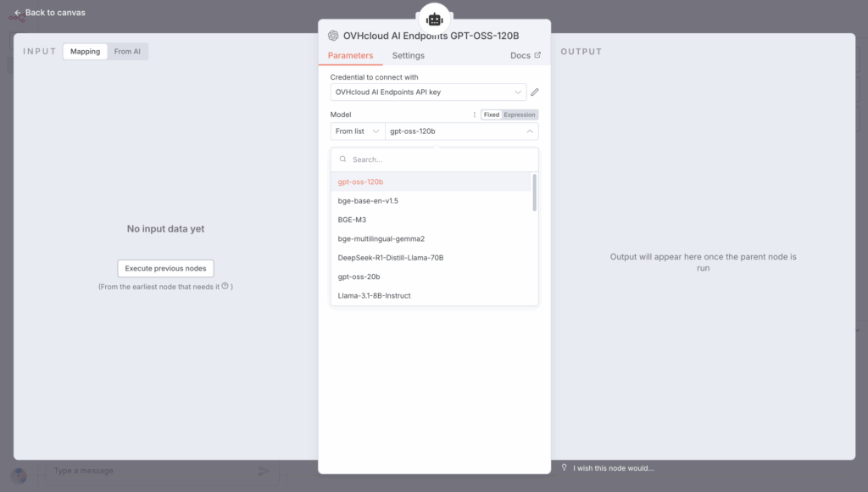Click the help icon under Execute previous nodes
This screenshot has height=492, width=868.
pyautogui.click(x=225, y=287)
